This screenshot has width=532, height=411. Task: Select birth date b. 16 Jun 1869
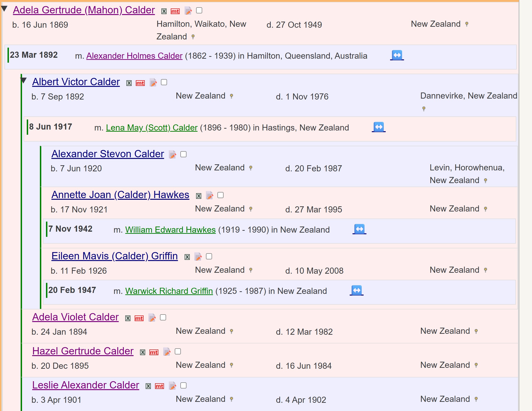coord(40,25)
